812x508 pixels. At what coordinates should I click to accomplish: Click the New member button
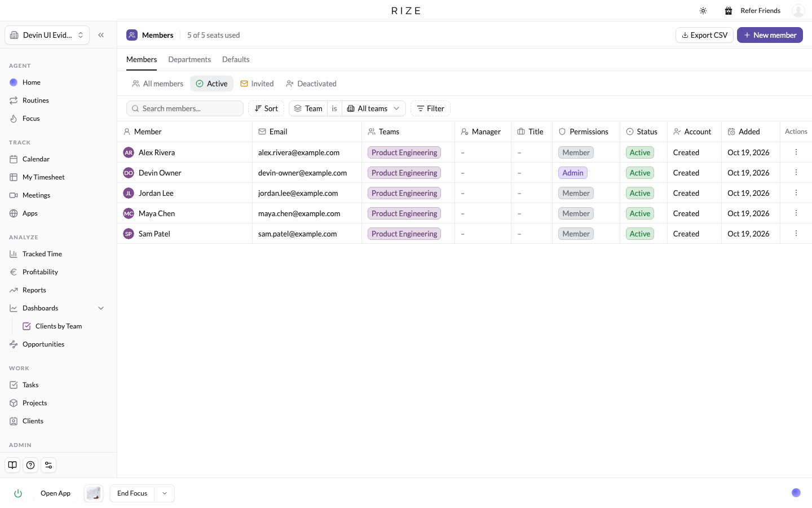pyautogui.click(x=770, y=35)
